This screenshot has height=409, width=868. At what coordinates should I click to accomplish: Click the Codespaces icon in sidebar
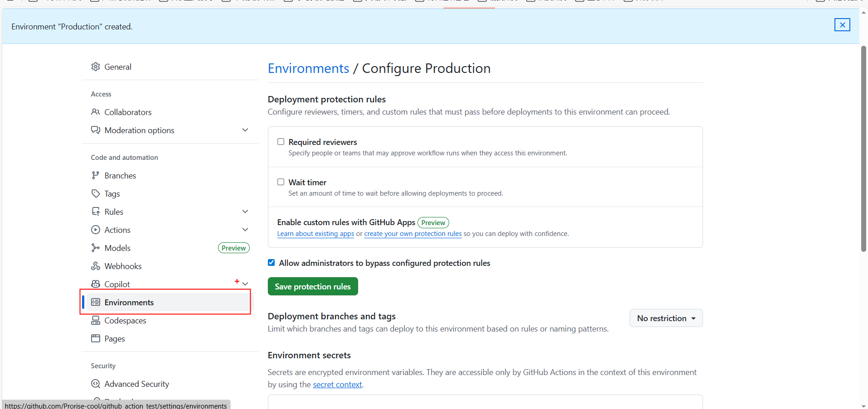[x=95, y=320]
